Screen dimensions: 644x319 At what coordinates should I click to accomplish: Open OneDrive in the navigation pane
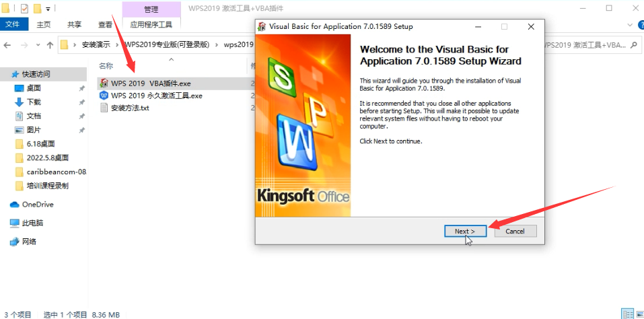click(37, 205)
